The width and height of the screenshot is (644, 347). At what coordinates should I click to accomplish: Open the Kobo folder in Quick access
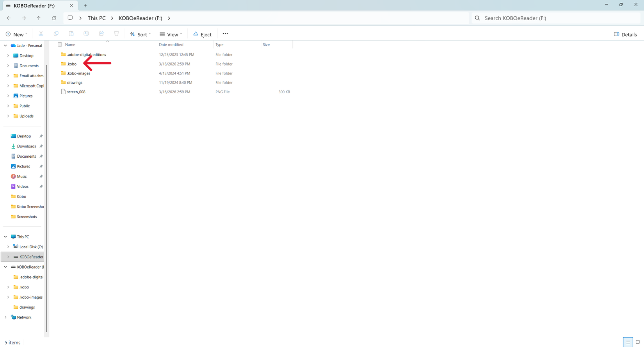point(19,197)
